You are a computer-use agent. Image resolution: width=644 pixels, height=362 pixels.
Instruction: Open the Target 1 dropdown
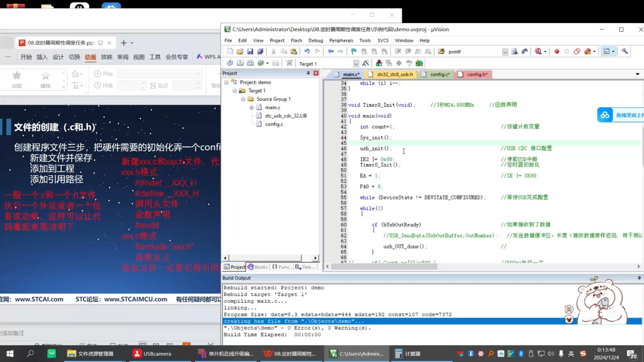356,64
